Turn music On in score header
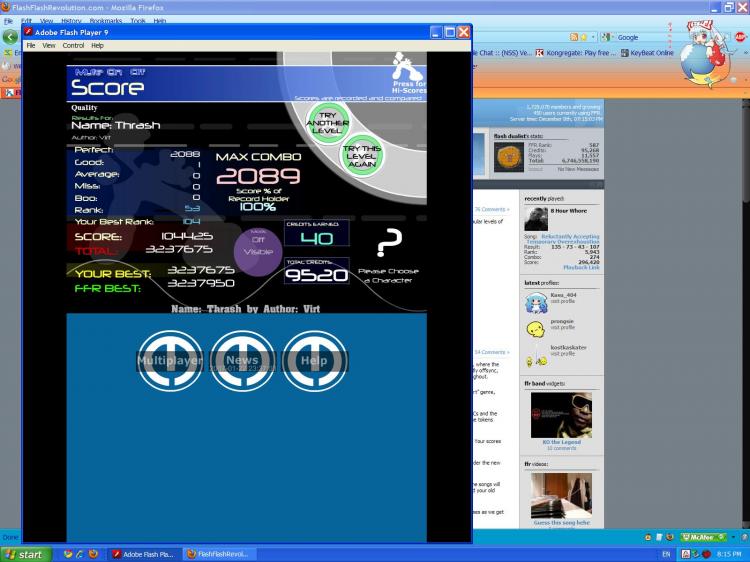Image resolution: width=750 pixels, height=562 pixels. tap(114, 72)
